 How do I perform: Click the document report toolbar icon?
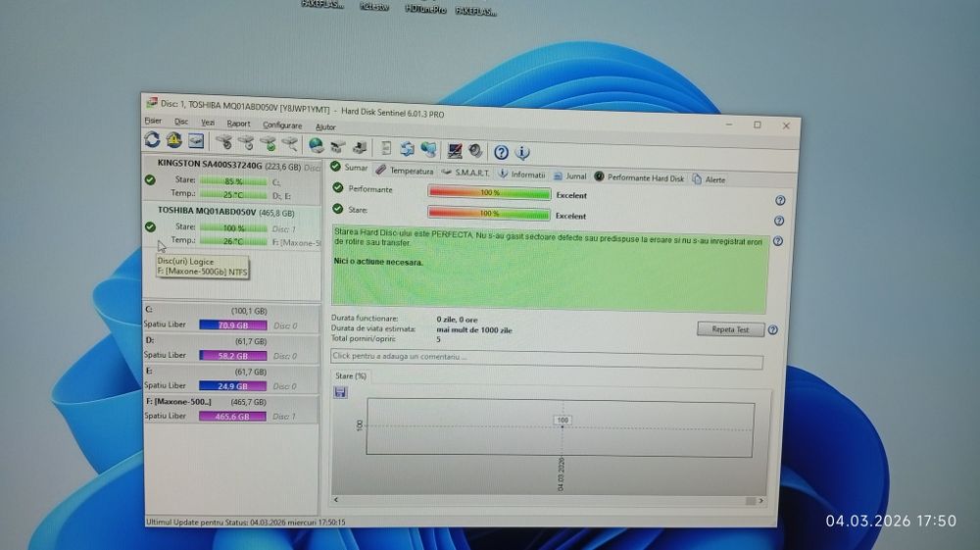tap(385, 148)
